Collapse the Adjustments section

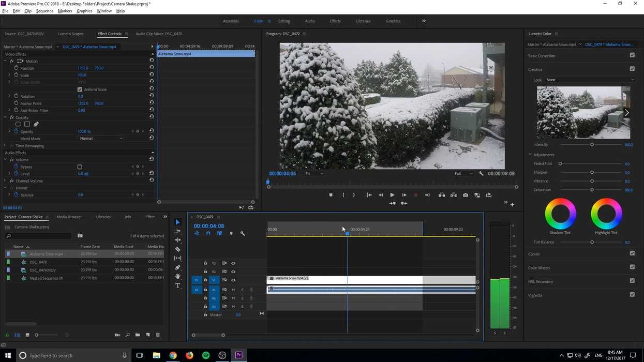(x=530, y=155)
